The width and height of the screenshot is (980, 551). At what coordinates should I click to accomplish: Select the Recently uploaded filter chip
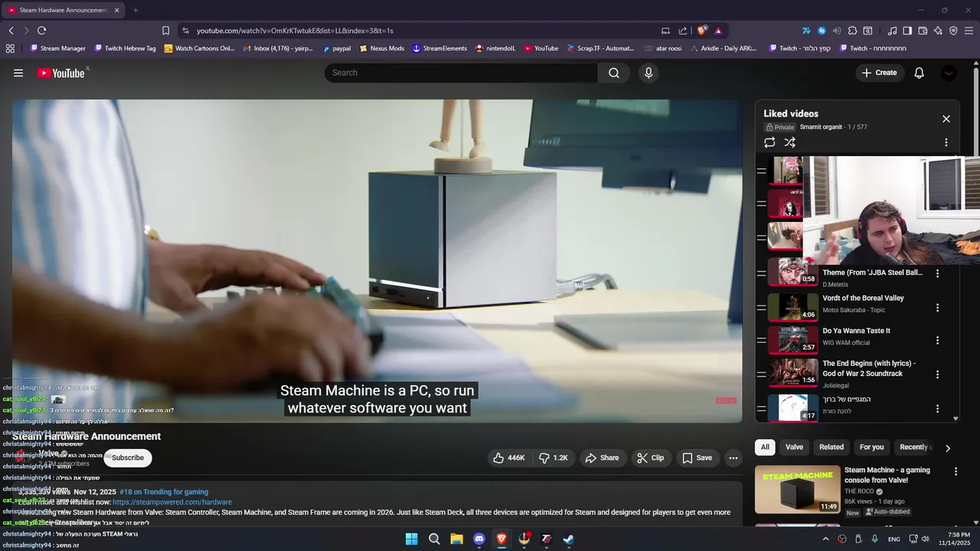click(914, 447)
